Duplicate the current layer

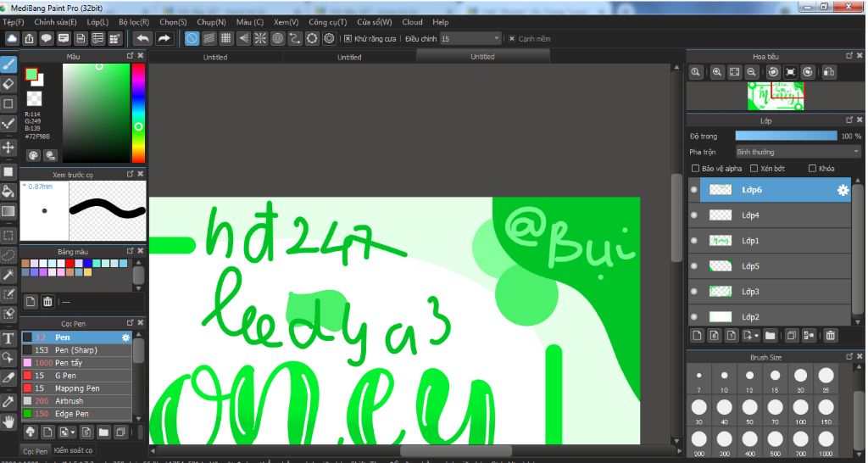click(x=792, y=335)
